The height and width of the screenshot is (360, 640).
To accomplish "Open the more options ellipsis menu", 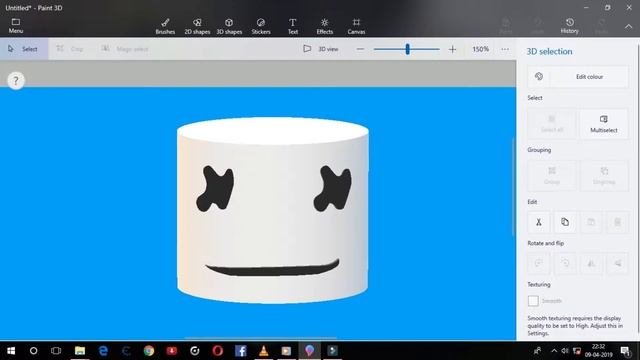I will click(x=505, y=49).
